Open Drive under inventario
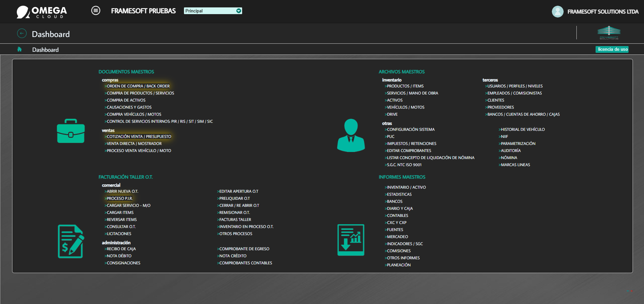The height and width of the screenshot is (304, 644). click(392, 114)
